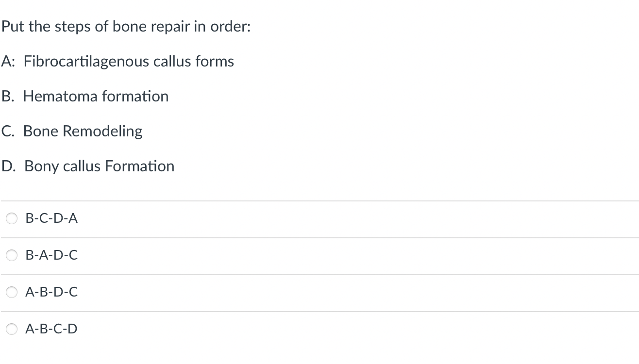
Task: Click option B: Hematoma formation
Action: click(85, 96)
